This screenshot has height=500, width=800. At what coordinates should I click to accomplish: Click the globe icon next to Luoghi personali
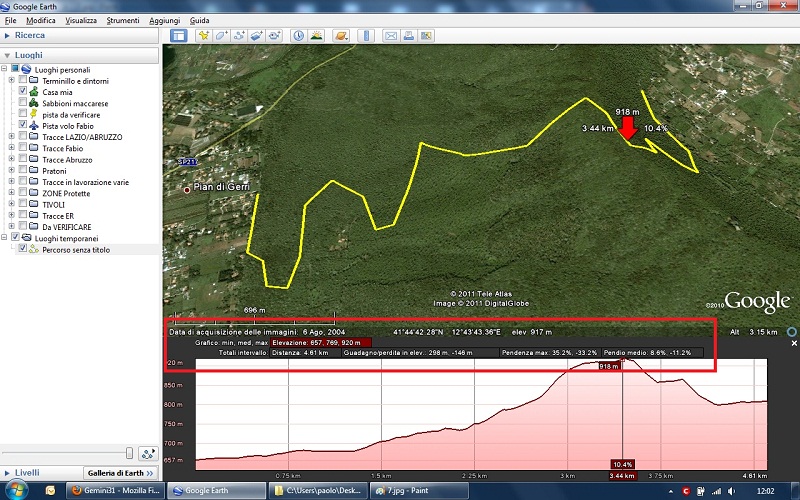[26, 69]
